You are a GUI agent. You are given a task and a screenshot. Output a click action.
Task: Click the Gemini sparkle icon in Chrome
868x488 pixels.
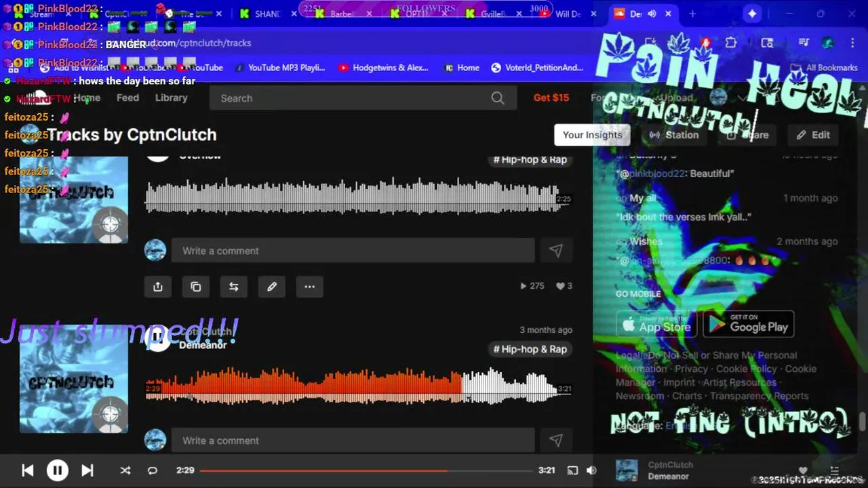(x=753, y=14)
